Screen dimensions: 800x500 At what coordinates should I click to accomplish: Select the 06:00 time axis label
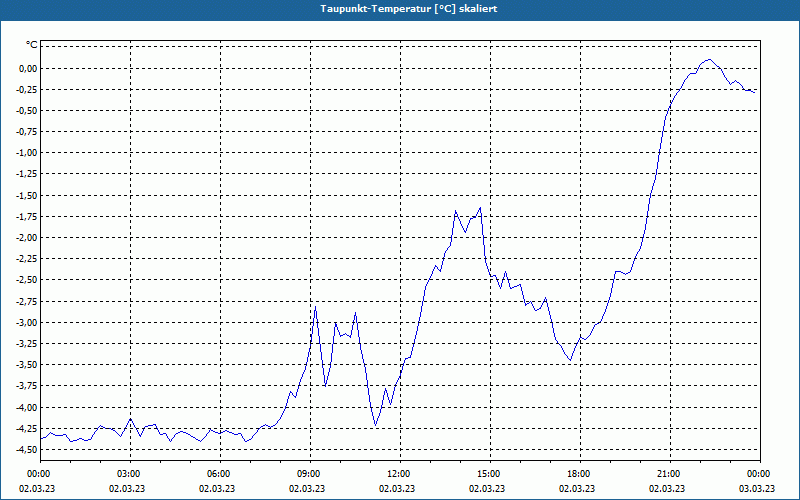coord(220,474)
